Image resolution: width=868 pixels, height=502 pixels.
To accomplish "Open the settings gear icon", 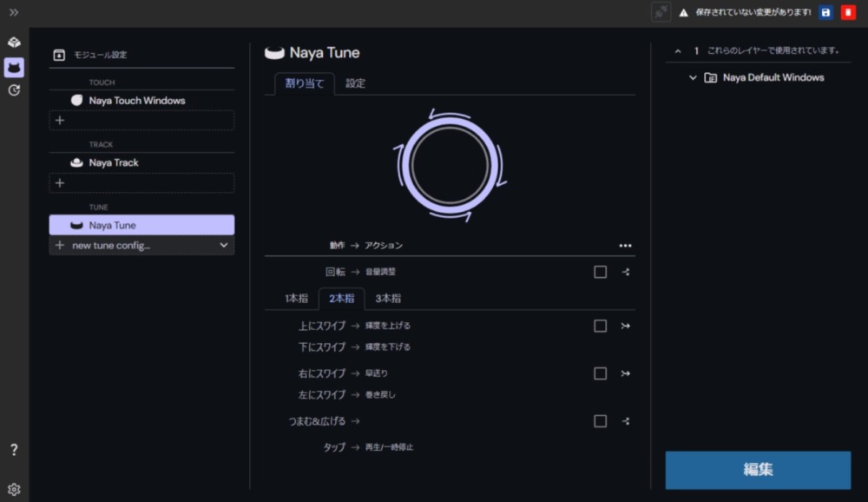I will tap(14, 489).
